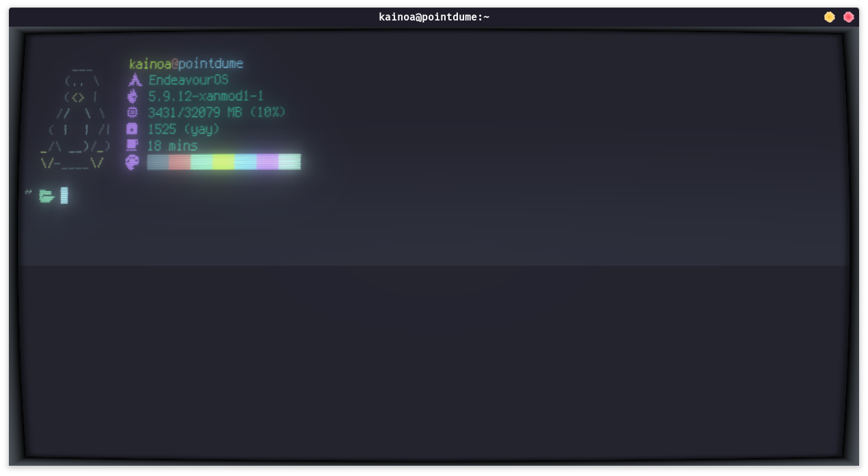This screenshot has height=476, width=868.
Task: Click the blinking terminal cursor block
Action: coord(64,195)
